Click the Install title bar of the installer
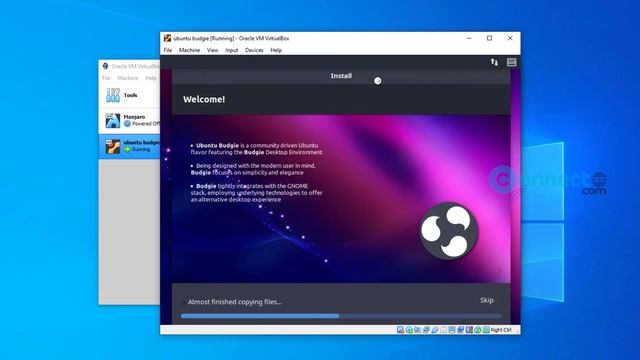640x360 pixels. pyautogui.click(x=341, y=76)
